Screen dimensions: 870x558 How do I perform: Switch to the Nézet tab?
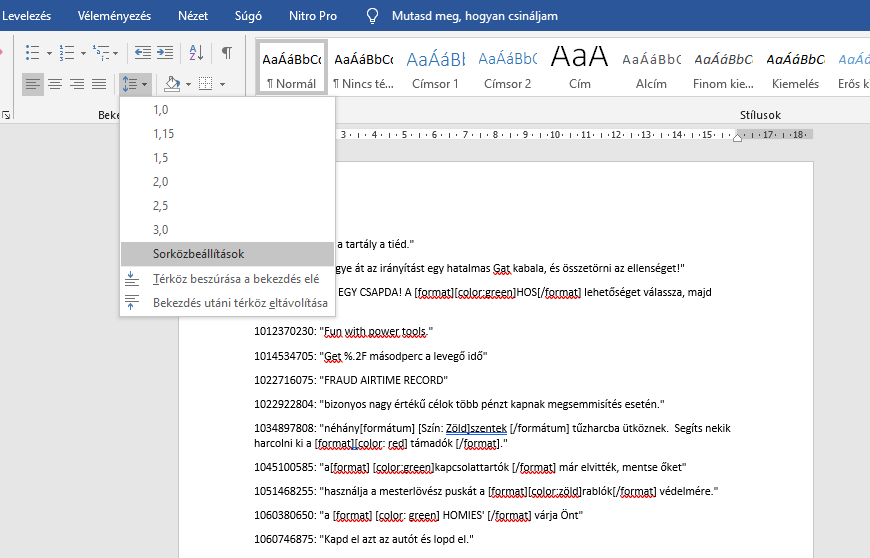[193, 16]
